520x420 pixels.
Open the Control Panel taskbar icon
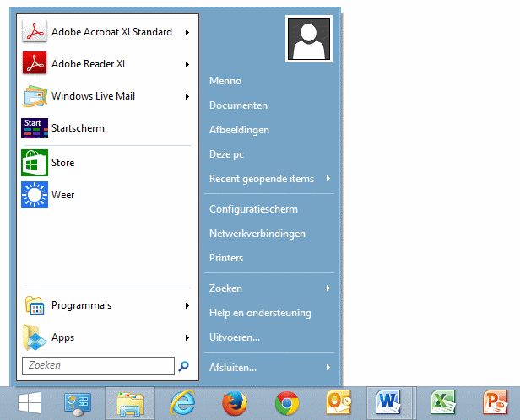(78, 404)
